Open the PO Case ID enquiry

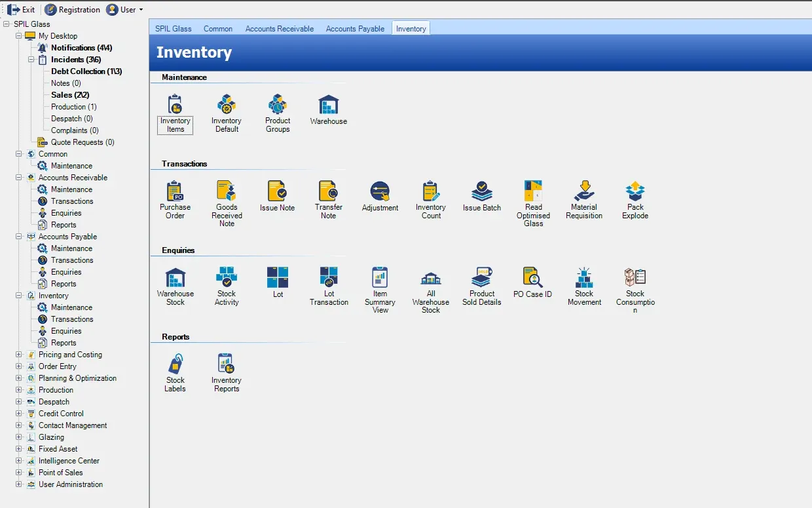[x=533, y=282]
